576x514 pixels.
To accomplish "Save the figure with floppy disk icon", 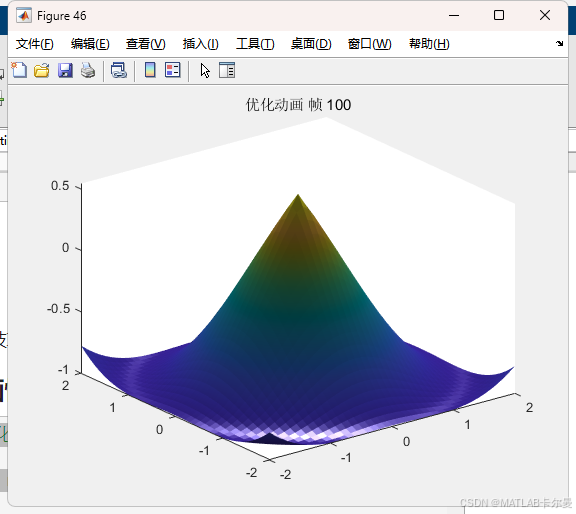I will coord(65,70).
